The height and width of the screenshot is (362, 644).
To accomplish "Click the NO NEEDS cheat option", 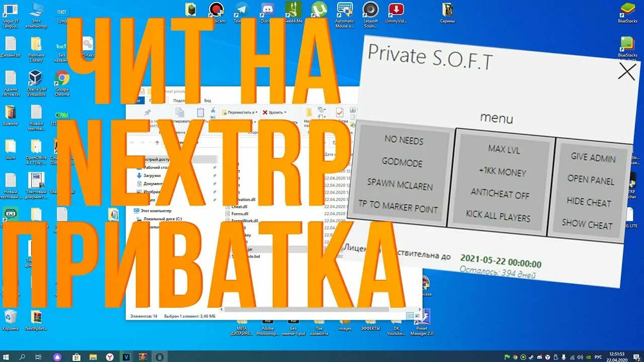I will pos(404,140).
